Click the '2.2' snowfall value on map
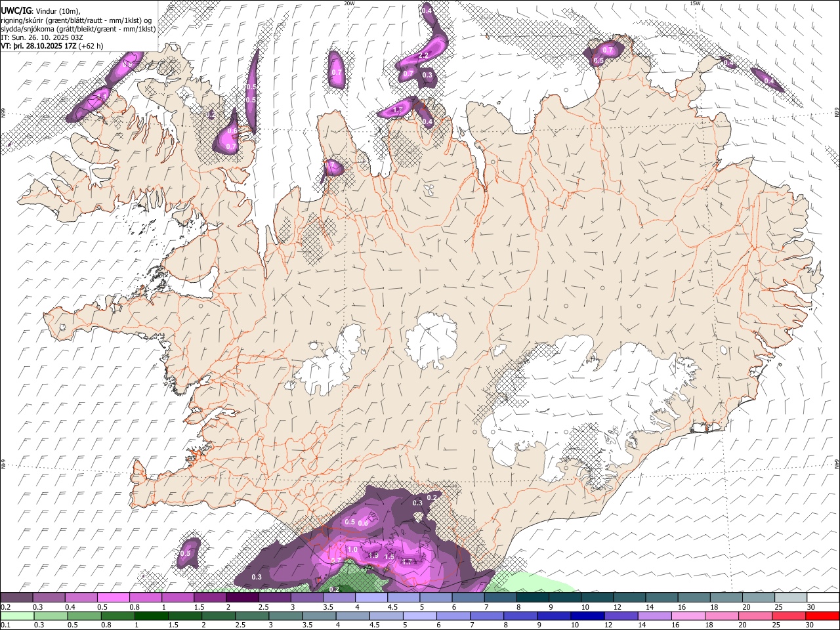The width and height of the screenshot is (840, 630). 423,56
